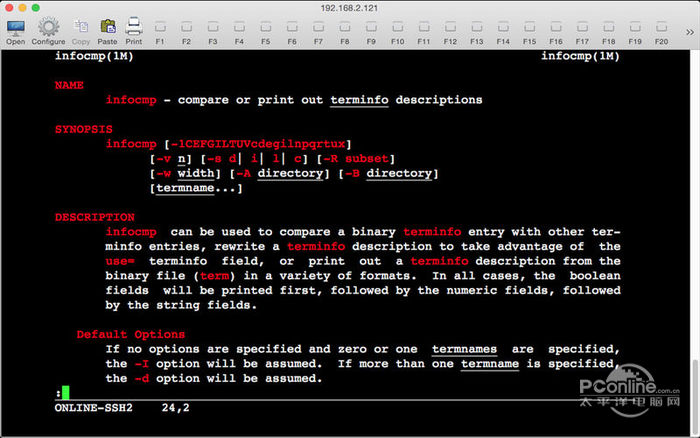Screen dimensions: 700x438
Task: Paste clipboard using Paste icon
Action: (107, 31)
